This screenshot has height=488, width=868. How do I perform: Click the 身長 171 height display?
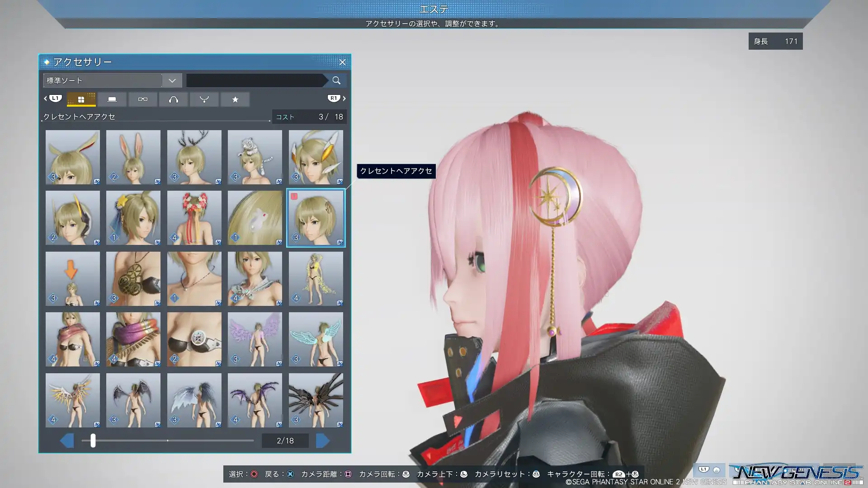775,41
